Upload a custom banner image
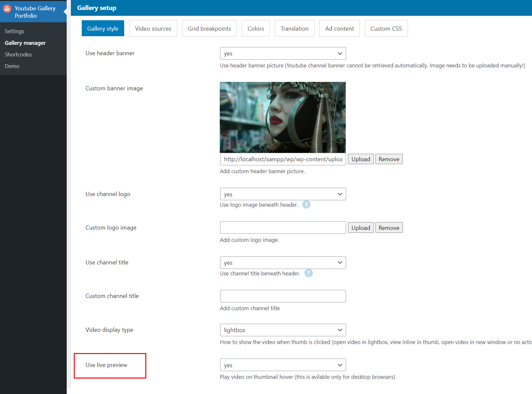The height and width of the screenshot is (394, 532). pos(361,159)
